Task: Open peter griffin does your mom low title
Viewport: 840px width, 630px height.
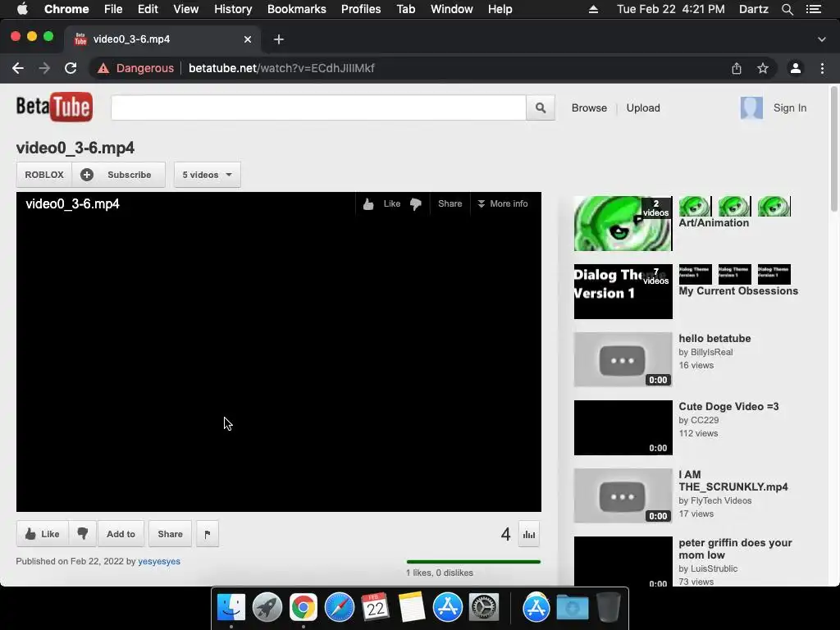Action: (x=735, y=549)
